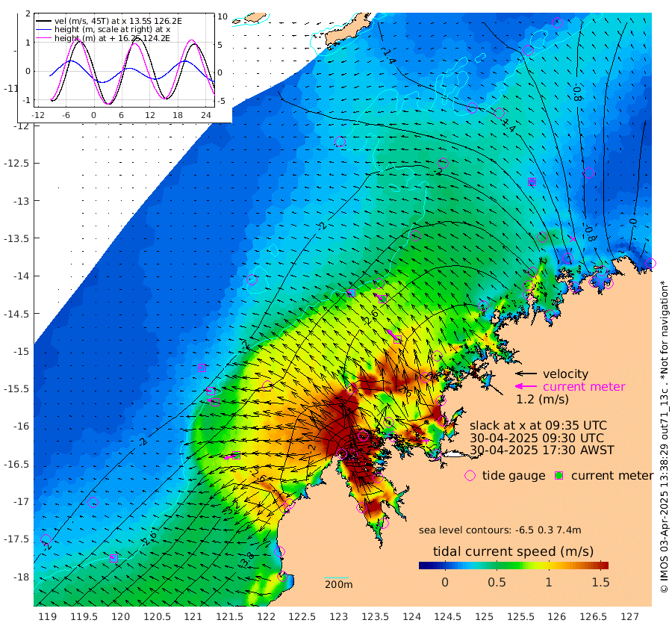
Task: Click the magenta 'current meter' arrow label
Action: (584, 387)
